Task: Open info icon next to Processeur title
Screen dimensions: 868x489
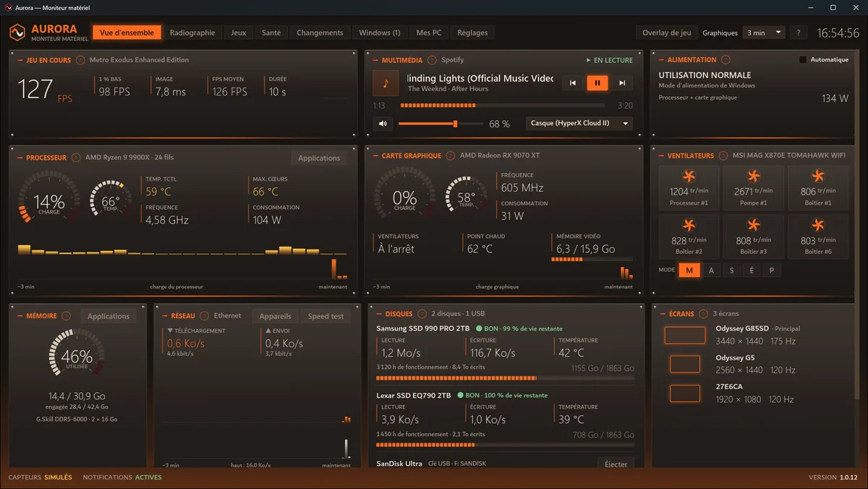Action: click(x=76, y=158)
